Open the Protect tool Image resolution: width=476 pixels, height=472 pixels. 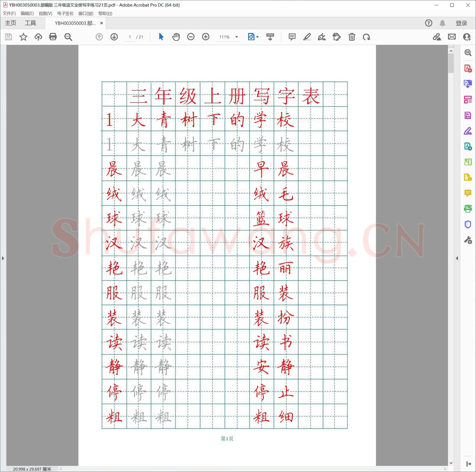point(468,224)
